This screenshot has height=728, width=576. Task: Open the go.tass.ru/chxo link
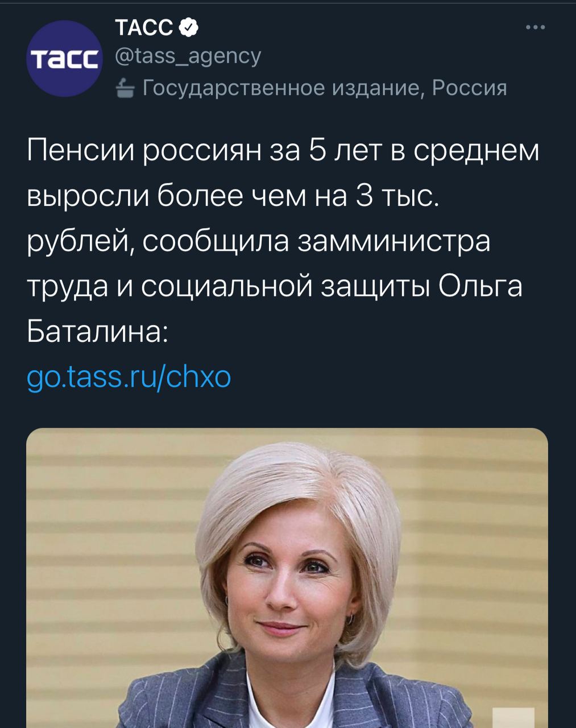(129, 377)
